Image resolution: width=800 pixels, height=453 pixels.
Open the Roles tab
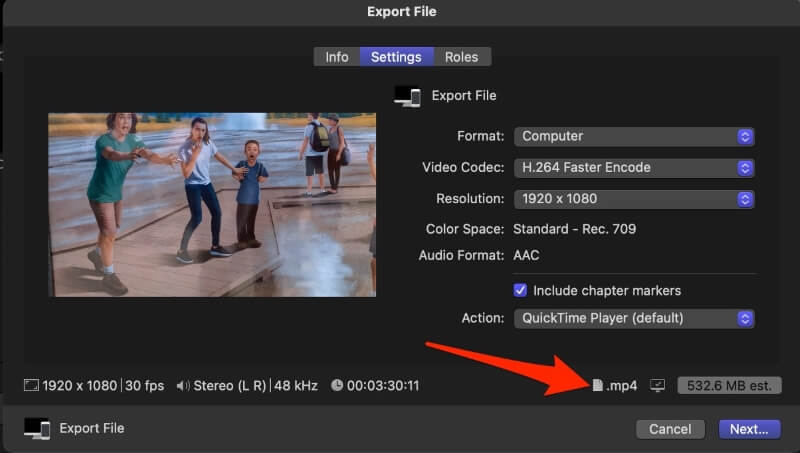click(x=462, y=57)
